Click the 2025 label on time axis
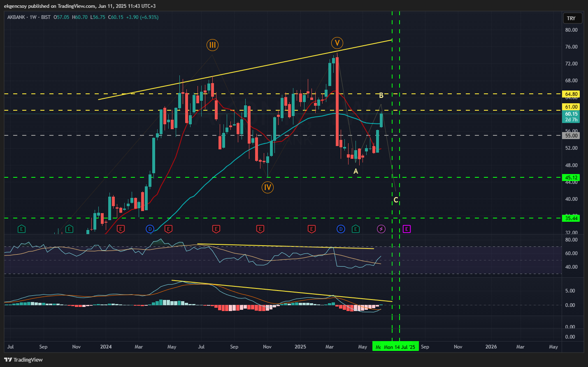 point(300,347)
